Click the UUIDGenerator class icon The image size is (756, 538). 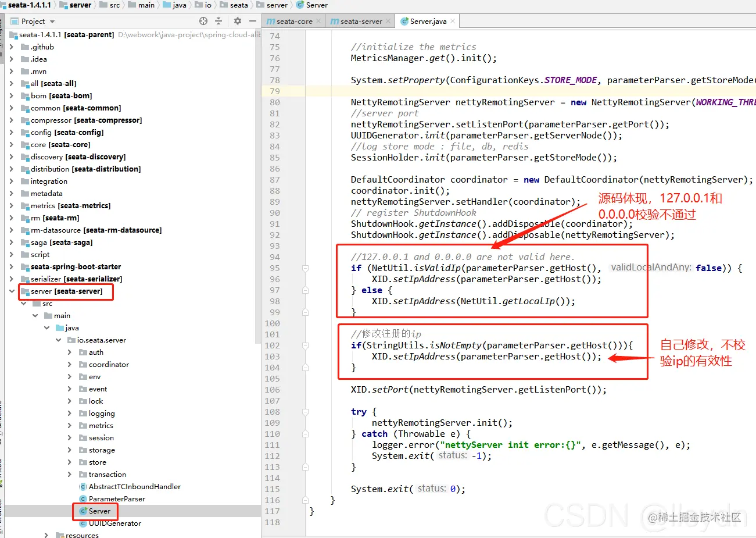point(83,523)
